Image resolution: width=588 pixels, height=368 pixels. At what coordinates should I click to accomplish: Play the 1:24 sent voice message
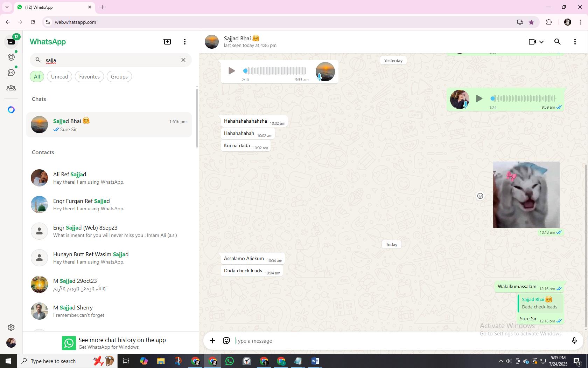pos(479,98)
